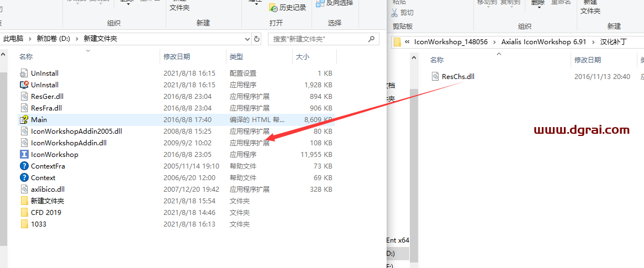Select the ResChs.dll icon in the right window
The height and width of the screenshot is (268, 644).
pos(435,76)
